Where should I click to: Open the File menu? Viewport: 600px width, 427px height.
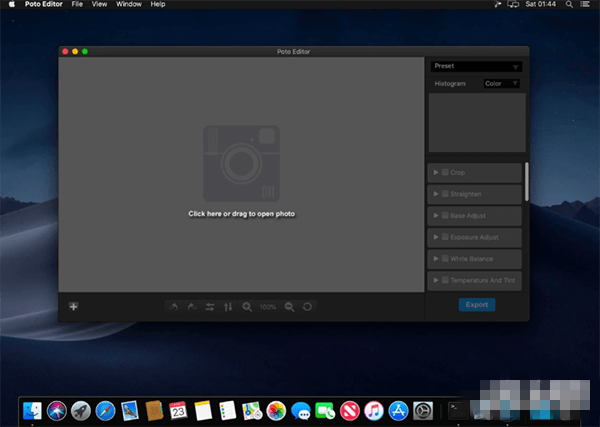76,5
